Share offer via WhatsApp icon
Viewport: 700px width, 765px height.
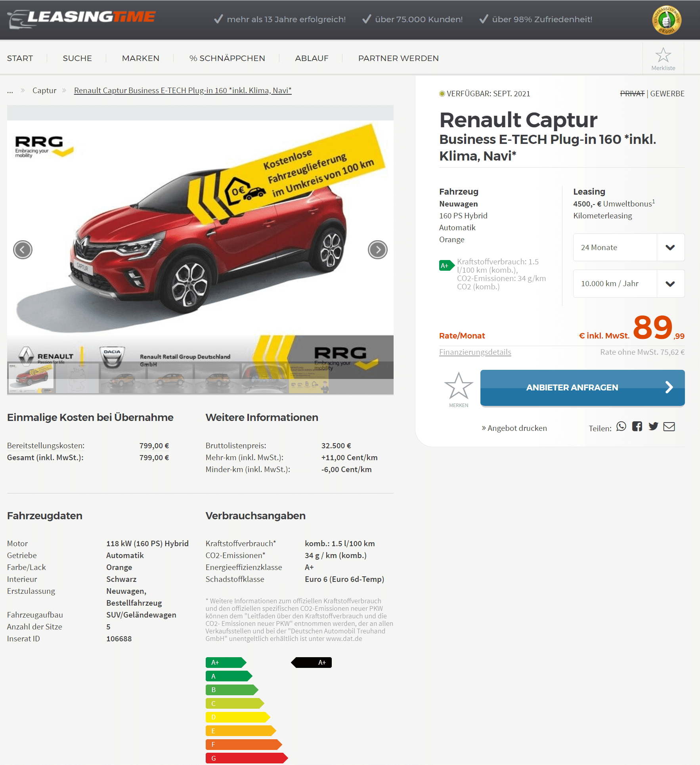pos(621,426)
